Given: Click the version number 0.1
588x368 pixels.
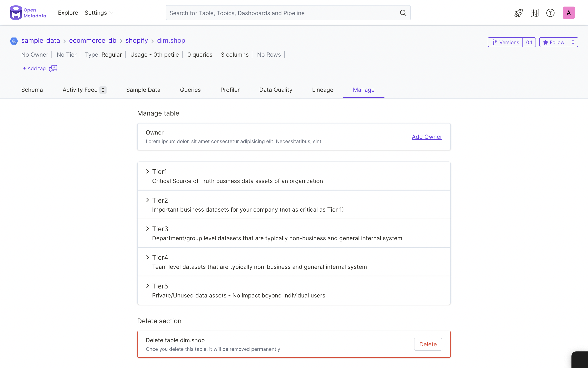Looking at the screenshot, I should pos(529,42).
